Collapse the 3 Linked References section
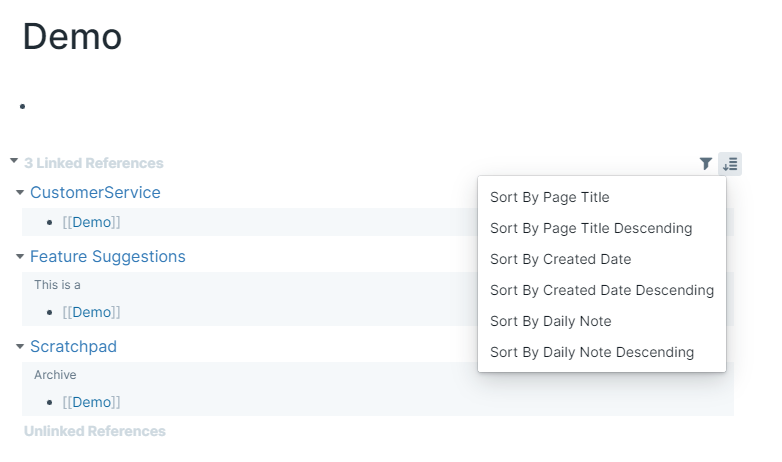Image resolution: width=782 pixels, height=462 pixels. click(x=14, y=161)
